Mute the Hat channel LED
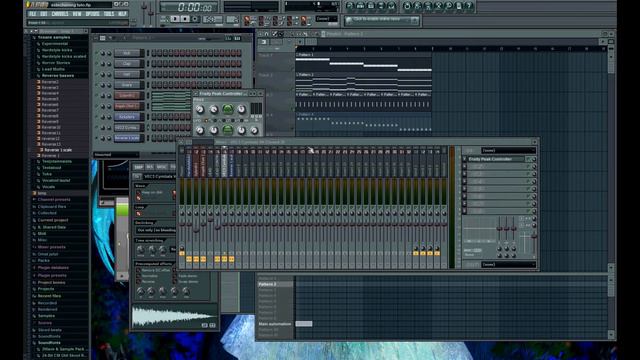640x360 pixels. 97,74
